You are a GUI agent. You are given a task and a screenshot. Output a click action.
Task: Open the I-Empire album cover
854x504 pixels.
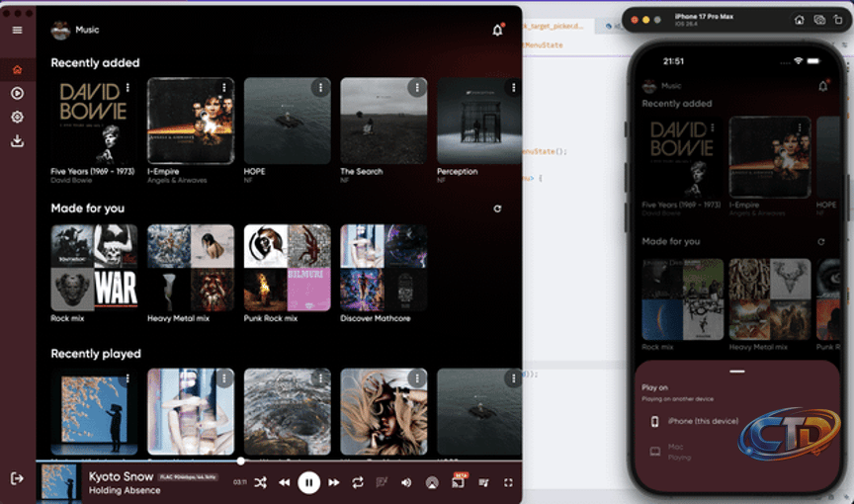point(191,121)
